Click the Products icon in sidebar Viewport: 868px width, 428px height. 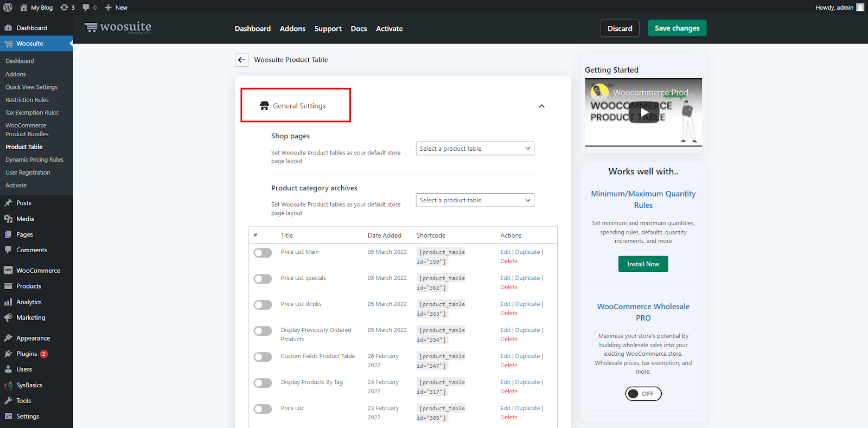click(8, 286)
